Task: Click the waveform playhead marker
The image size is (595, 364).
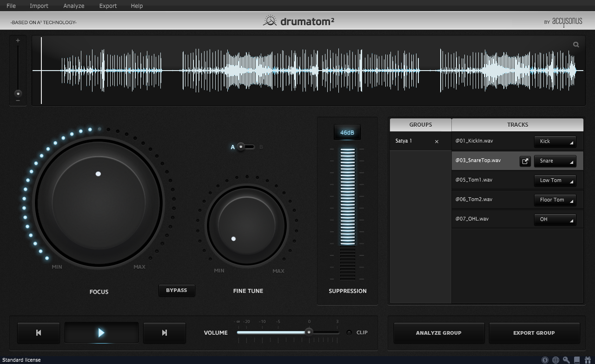Action: tap(41, 71)
